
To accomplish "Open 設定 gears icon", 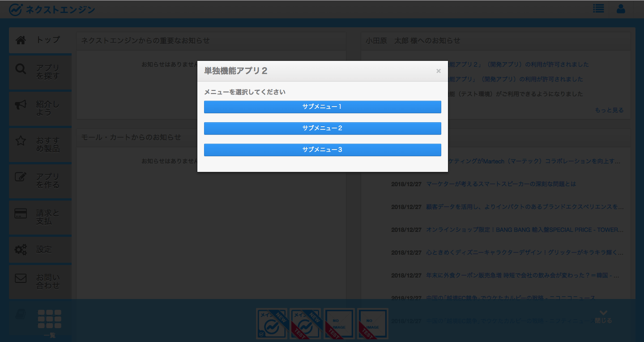I will [21, 250].
